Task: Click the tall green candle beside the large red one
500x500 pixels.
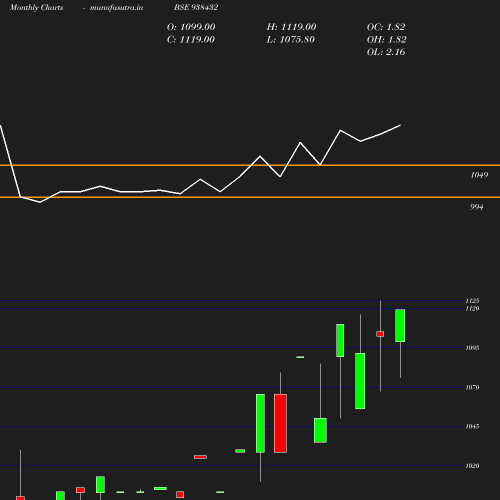Action: click(260, 423)
